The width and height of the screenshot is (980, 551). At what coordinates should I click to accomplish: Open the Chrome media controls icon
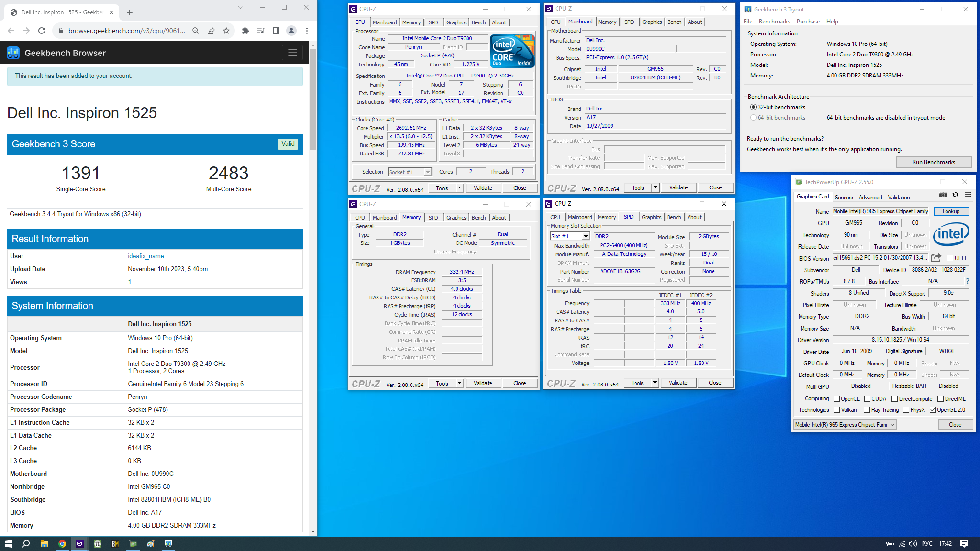261,31
